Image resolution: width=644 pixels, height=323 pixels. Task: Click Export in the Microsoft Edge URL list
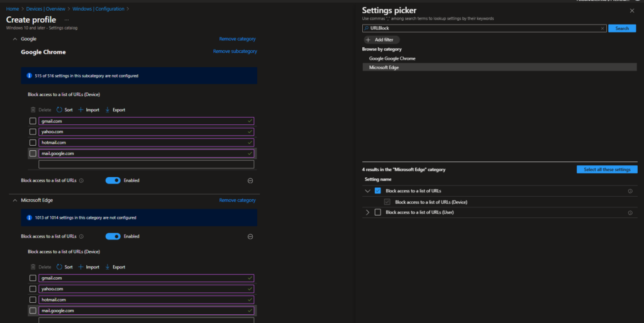pos(115,267)
